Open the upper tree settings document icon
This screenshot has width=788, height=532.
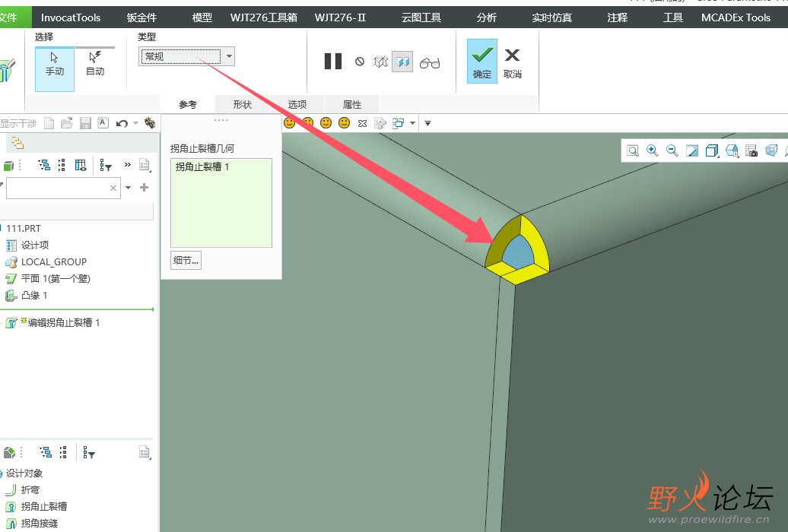click(145, 165)
